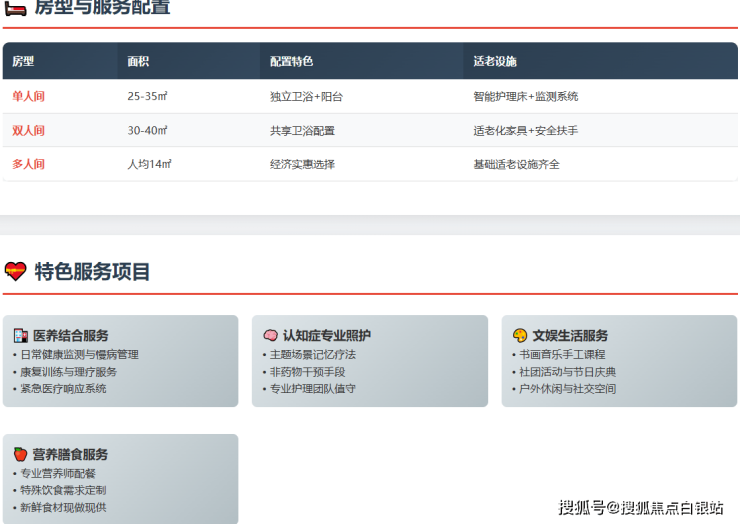740x524 pixels.
Task: Click the bed icon beside 房型与服务配置
Action: (15, 8)
